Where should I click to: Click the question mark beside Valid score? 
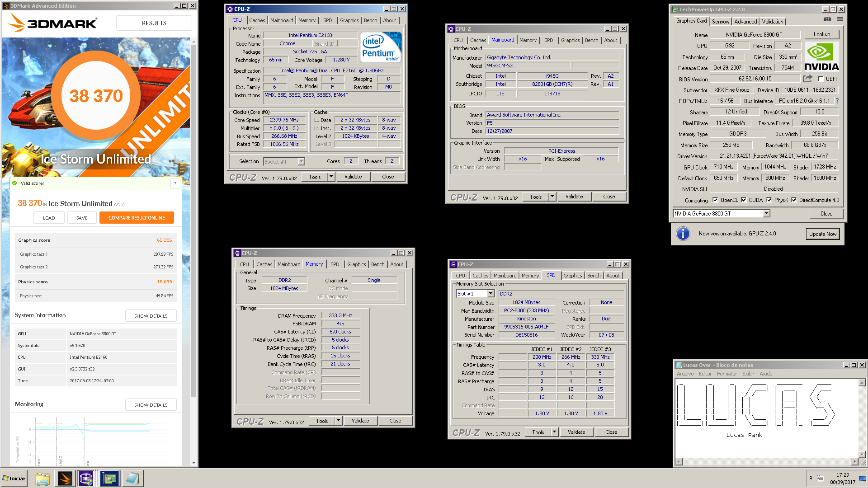[175, 183]
